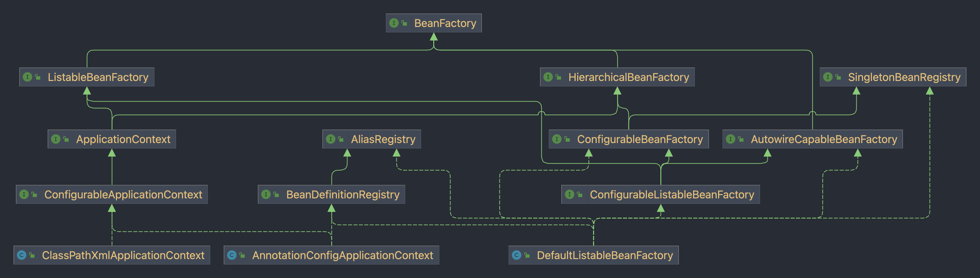Select the ApplicationContext node
Image resolution: width=980 pixels, height=278 pixels.
click(x=112, y=139)
